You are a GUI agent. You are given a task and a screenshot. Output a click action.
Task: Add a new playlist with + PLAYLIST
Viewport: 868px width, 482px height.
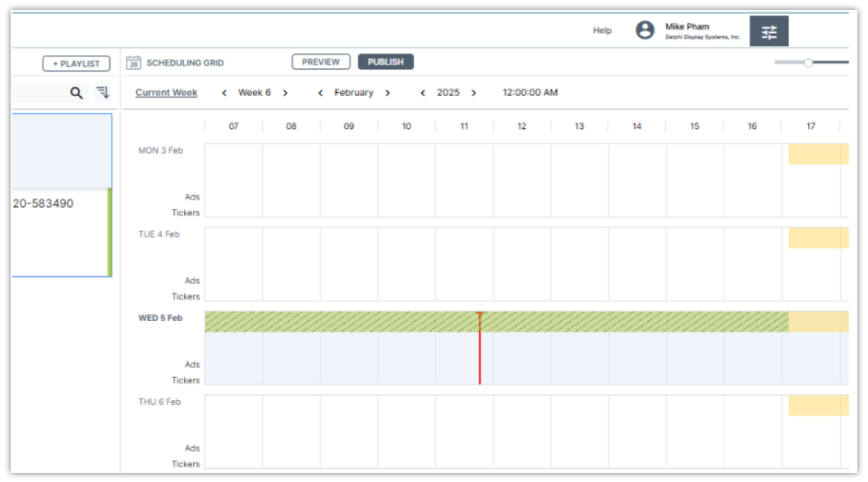pos(76,63)
